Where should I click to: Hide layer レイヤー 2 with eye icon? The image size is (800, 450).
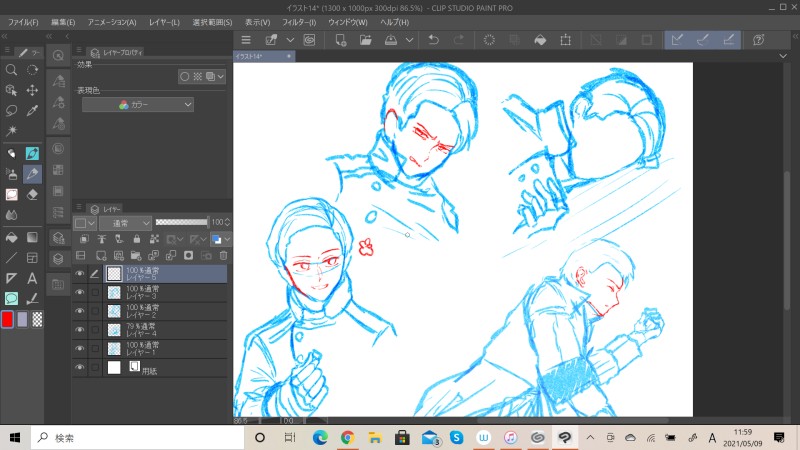[80, 311]
